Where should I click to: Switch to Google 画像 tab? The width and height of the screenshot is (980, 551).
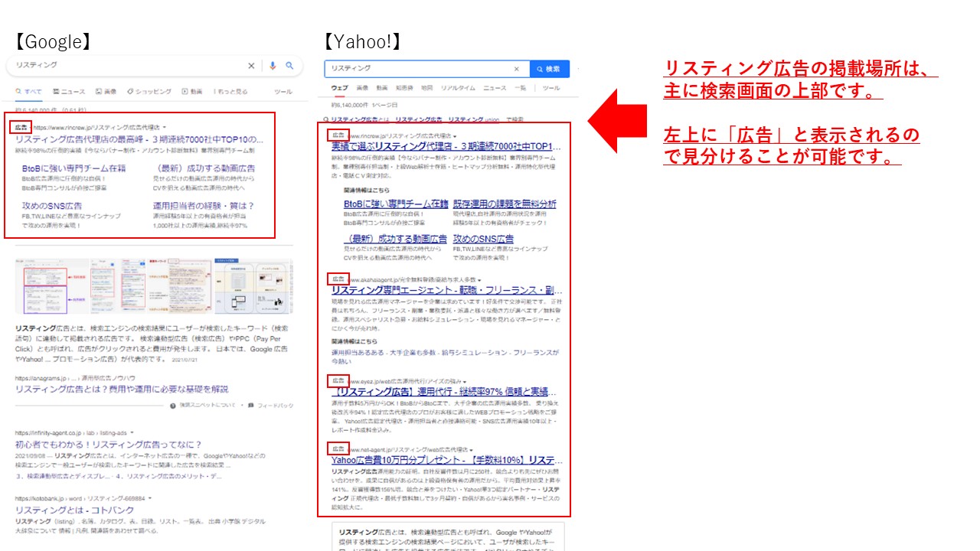[106, 92]
